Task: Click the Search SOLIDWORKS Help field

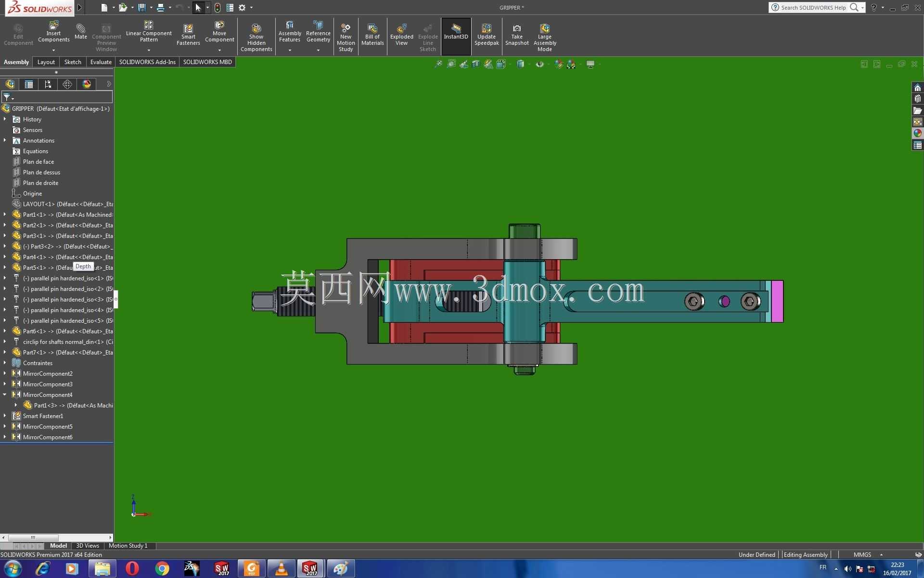Action: pos(813,7)
